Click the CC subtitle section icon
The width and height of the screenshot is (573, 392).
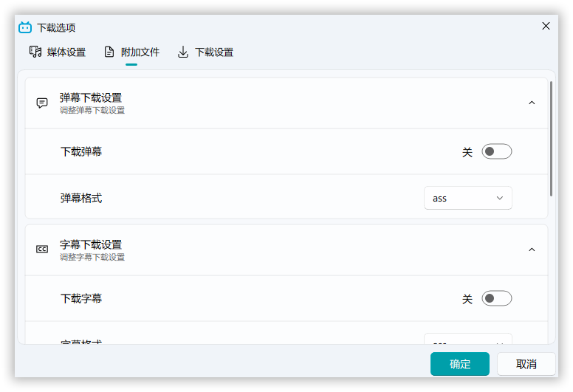coord(42,250)
